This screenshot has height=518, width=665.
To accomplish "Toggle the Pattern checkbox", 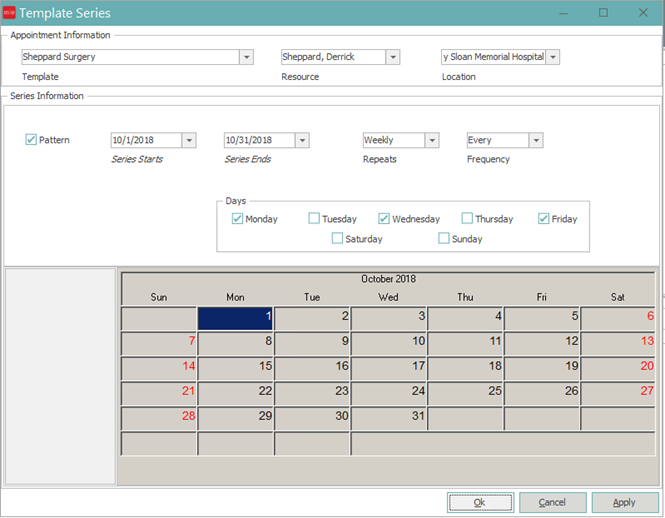I will pyautogui.click(x=31, y=140).
